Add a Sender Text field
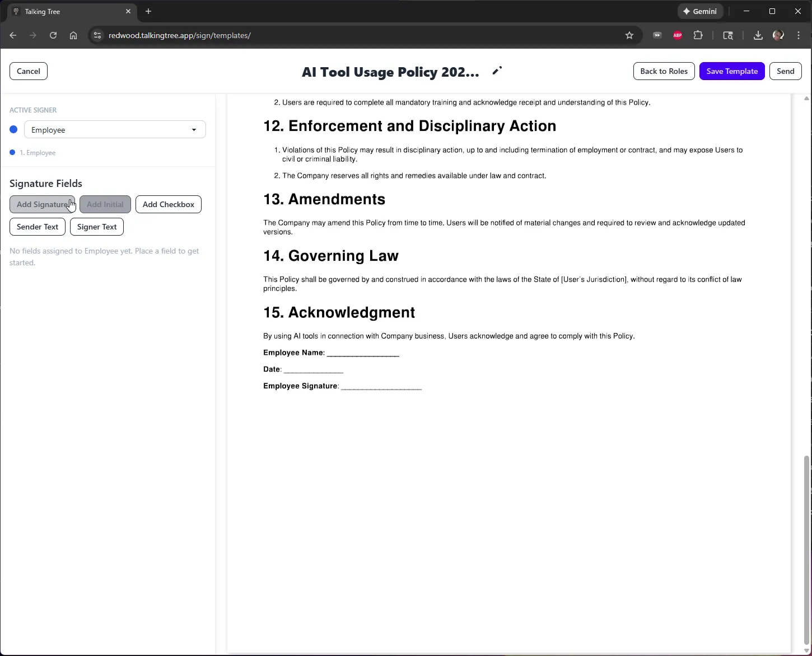Viewport: 812px width, 656px height. (38, 227)
